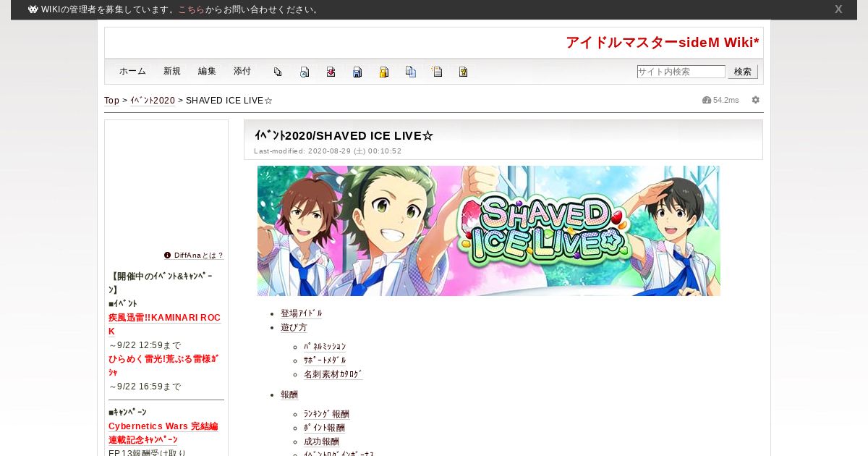868x456 pixels.
Task: Click the yellow question mark help icon
Action: (x=464, y=72)
